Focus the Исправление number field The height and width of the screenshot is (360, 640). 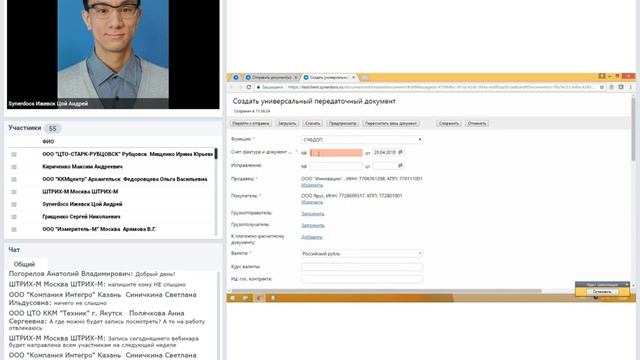336,166
